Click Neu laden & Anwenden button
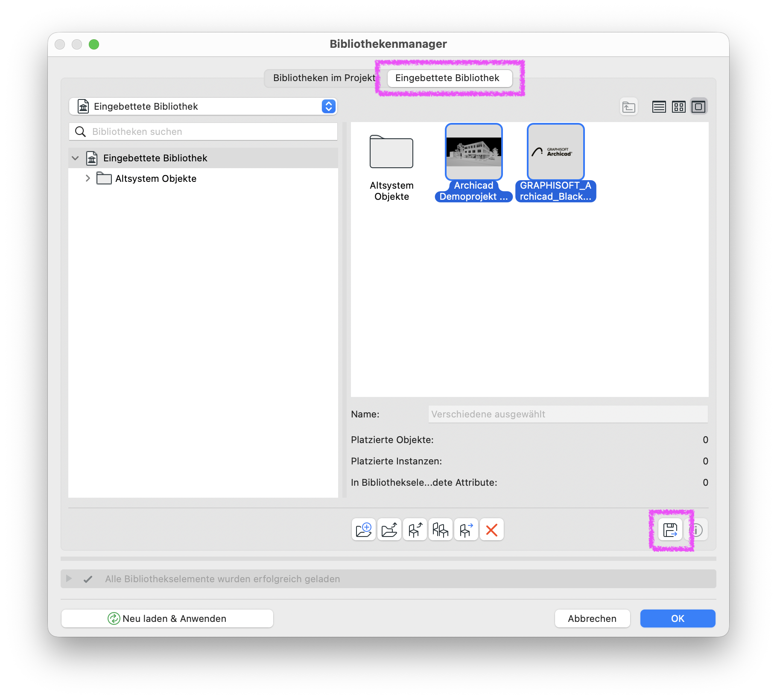Screen dimensions: 777x700 pyautogui.click(x=167, y=618)
